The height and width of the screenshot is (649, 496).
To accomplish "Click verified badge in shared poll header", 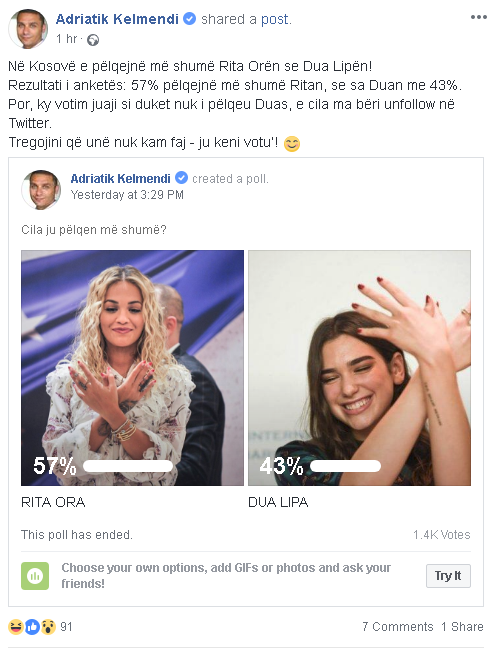I will (x=181, y=178).
